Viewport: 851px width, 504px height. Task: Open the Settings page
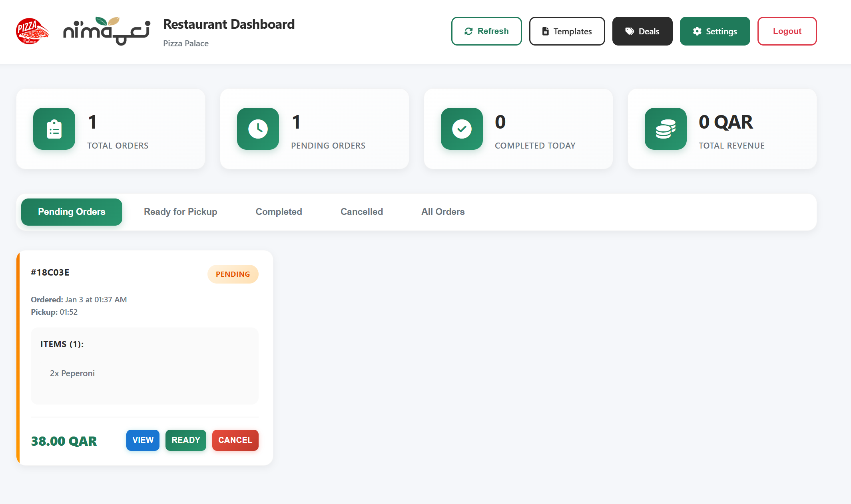pos(715,31)
